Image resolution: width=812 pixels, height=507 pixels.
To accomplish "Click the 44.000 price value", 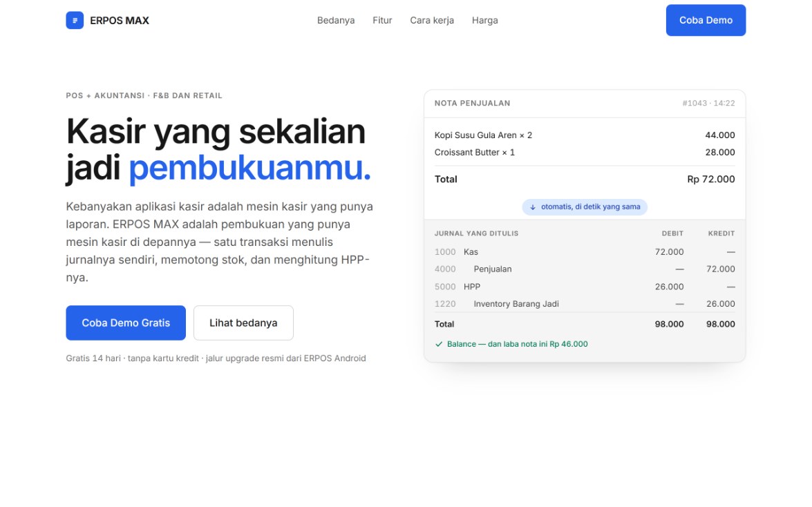I will pyautogui.click(x=720, y=135).
